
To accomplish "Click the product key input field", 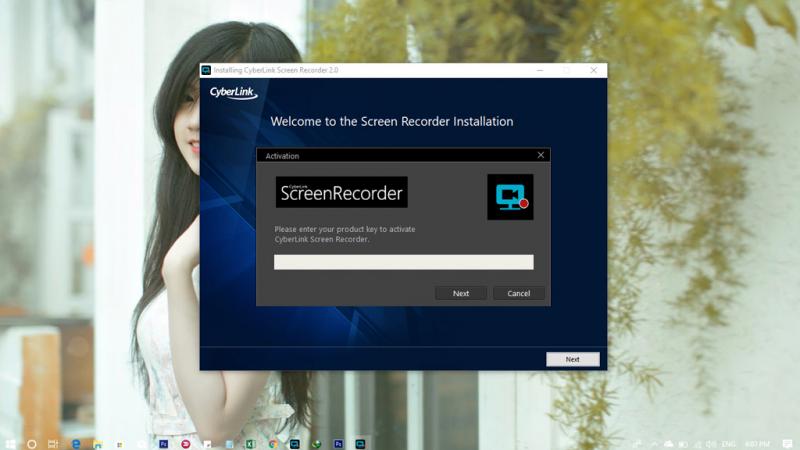I will click(x=403, y=262).
